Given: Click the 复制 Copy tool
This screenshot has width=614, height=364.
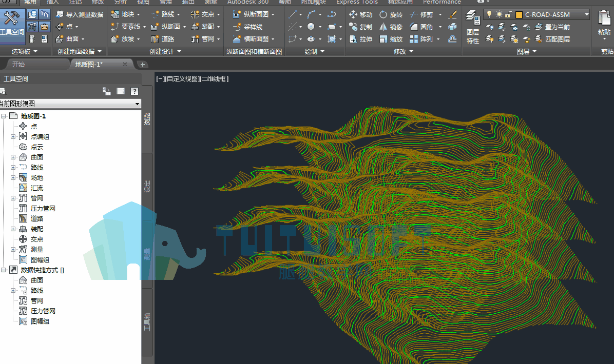Looking at the screenshot, I should tap(360, 27).
